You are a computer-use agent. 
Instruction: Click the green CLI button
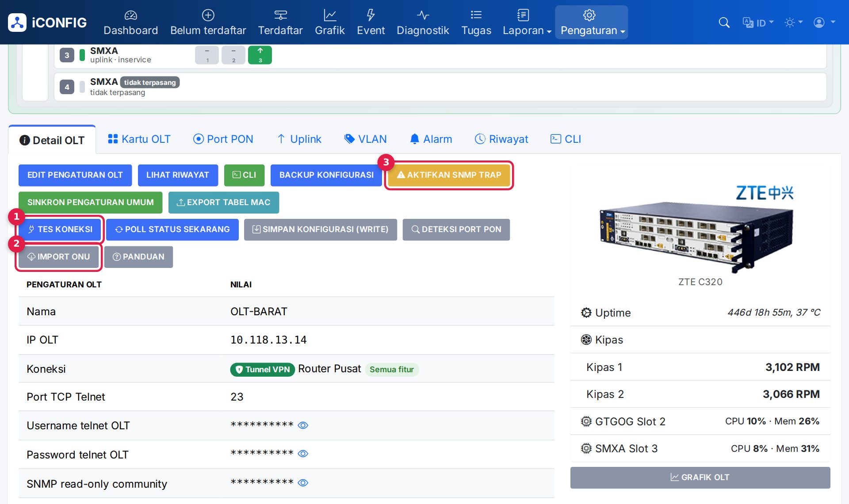(x=244, y=175)
